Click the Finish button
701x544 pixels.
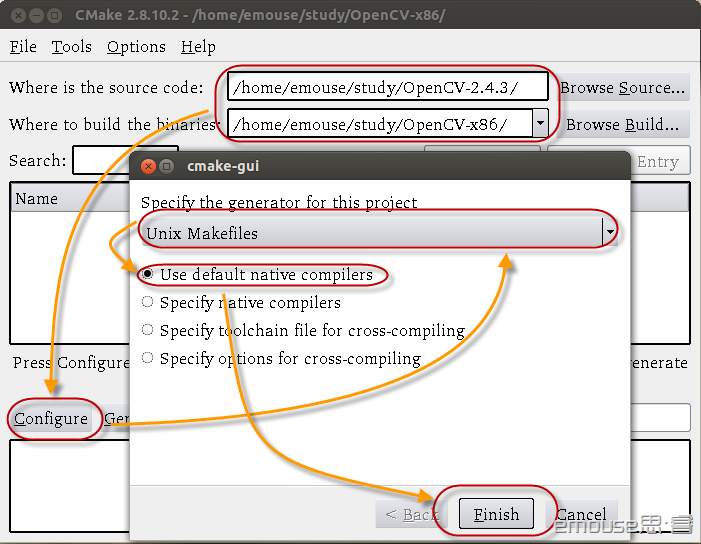tap(496, 514)
